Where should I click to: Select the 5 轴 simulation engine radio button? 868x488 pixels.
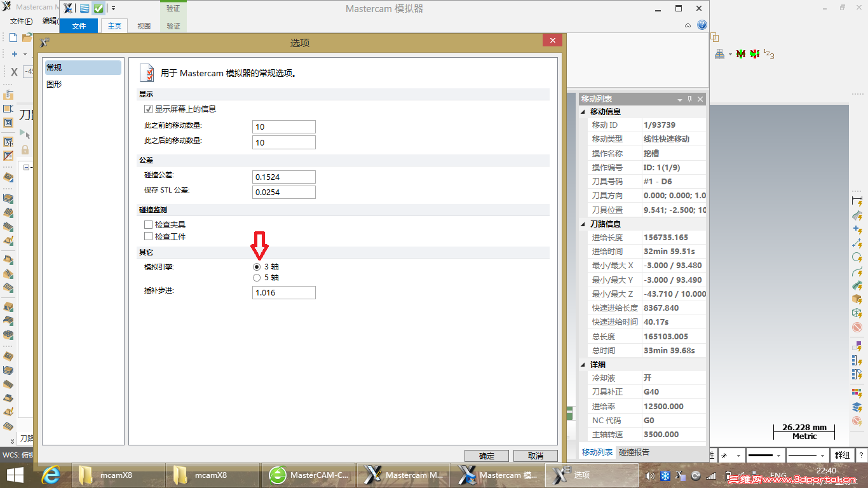(257, 277)
